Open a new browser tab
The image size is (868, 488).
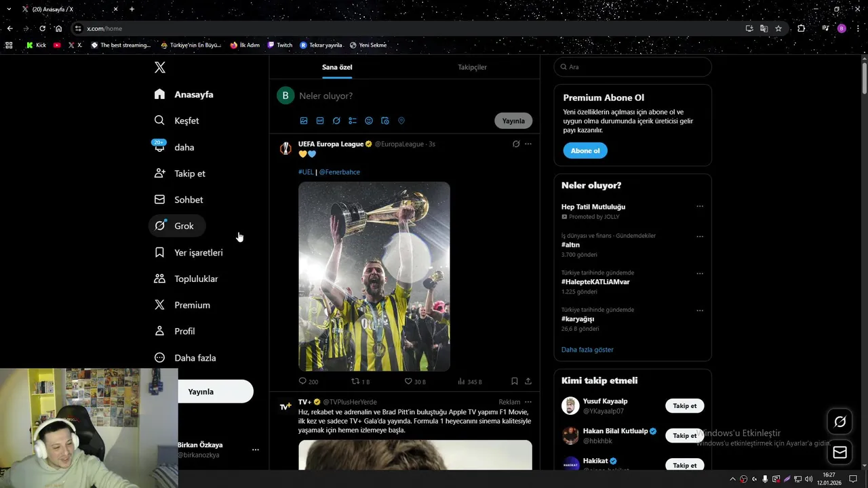pyautogui.click(x=132, y=9)
